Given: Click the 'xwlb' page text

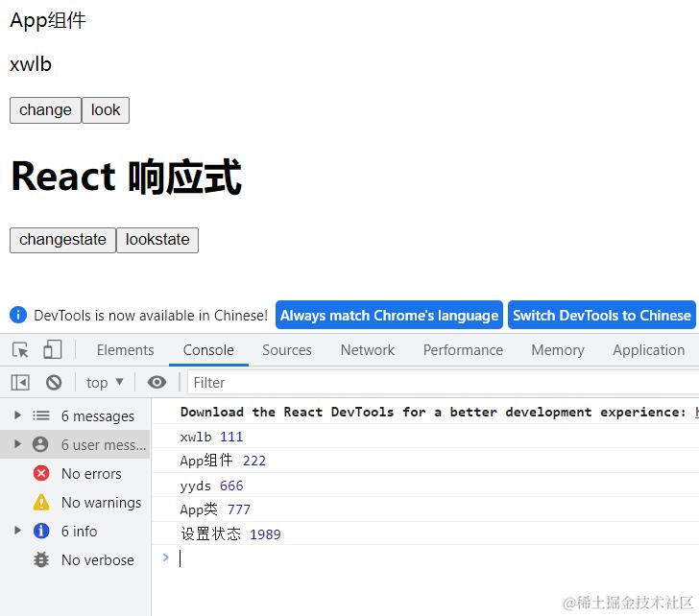Looking at the screenshot, I should point(31,64).
